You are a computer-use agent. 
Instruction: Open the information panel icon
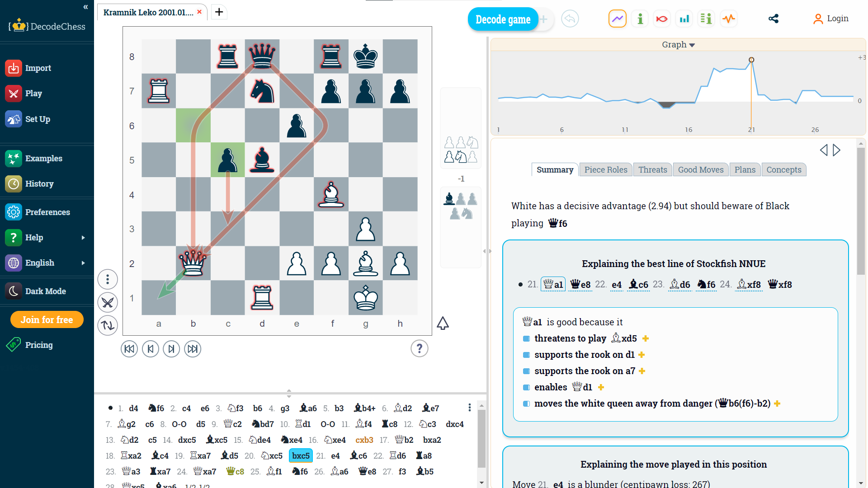click(640, 20)
